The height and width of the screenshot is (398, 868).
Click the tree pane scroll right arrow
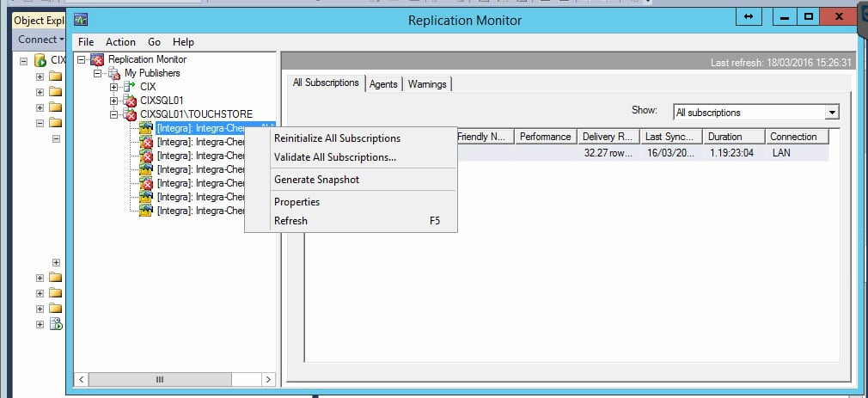[x=268, y=380]
